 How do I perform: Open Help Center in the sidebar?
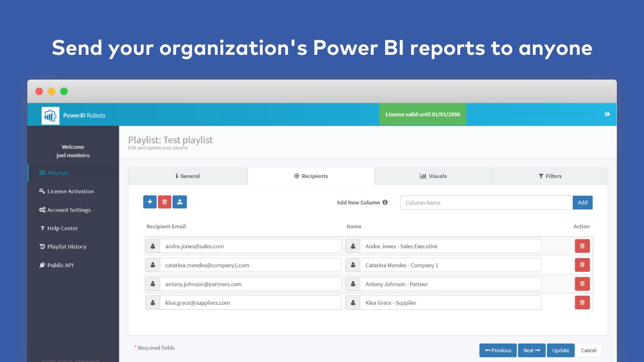[x=73, y=228]
